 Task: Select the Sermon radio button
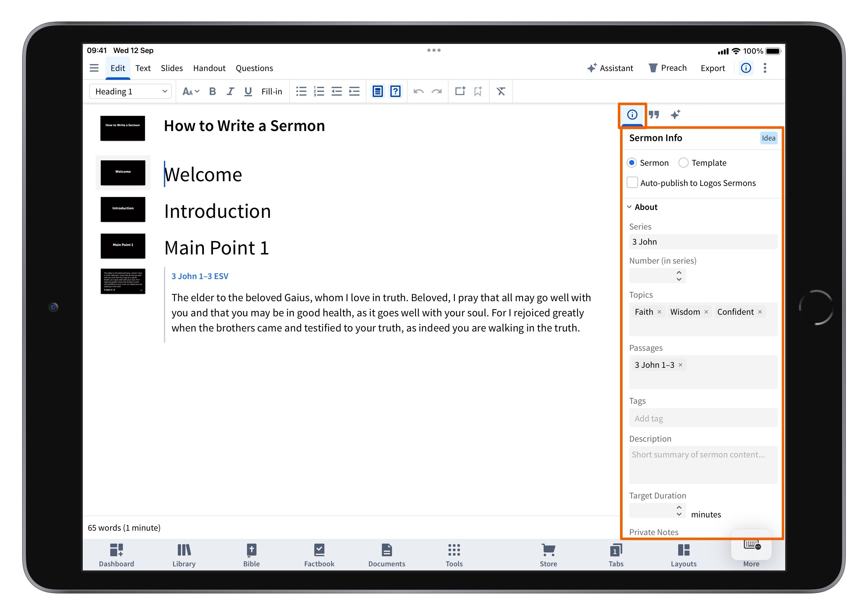click(631, 163)
